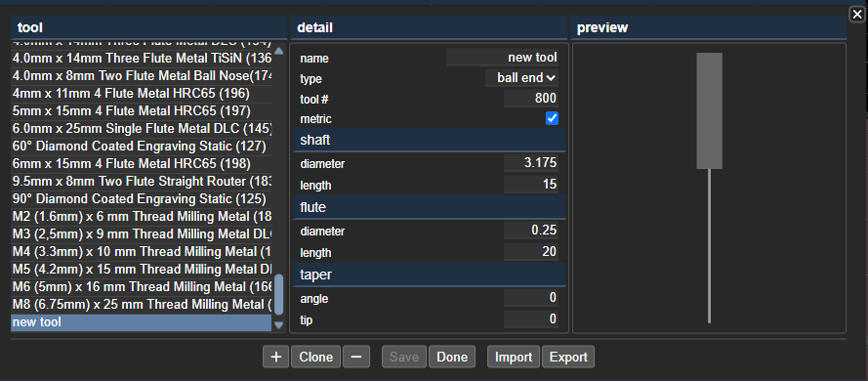
Task: Select the 'new tool' list entry
Action: 142,322
